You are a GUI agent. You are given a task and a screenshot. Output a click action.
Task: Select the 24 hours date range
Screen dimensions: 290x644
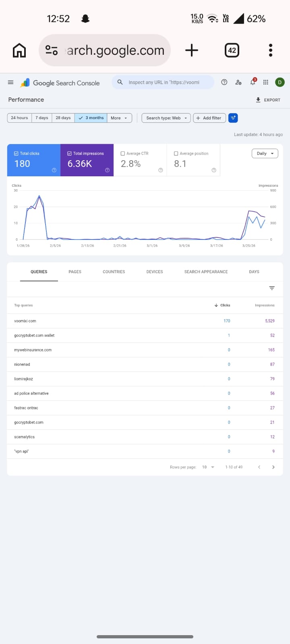[x=19, y=118]
